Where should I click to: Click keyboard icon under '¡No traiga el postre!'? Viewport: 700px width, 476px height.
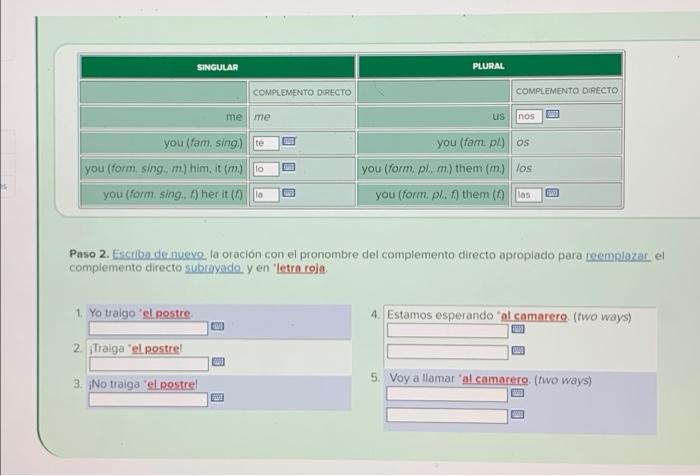point(217,397)
